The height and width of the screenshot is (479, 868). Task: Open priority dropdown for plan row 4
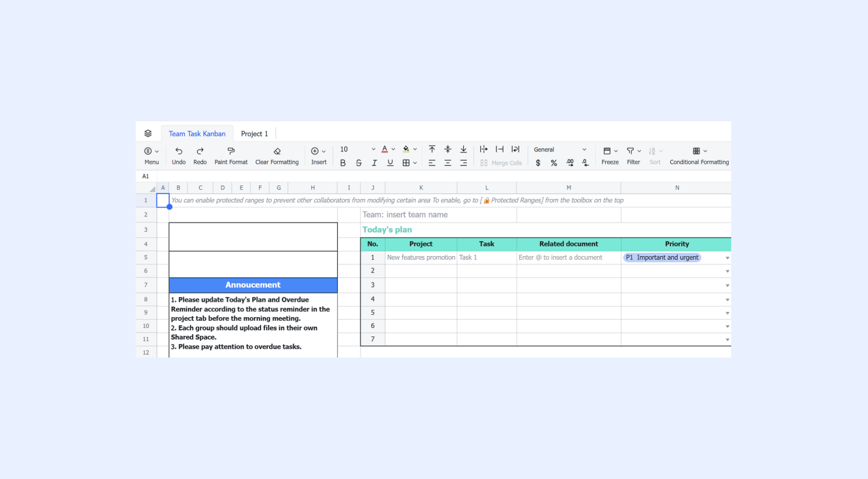click(x=727, y=300)
